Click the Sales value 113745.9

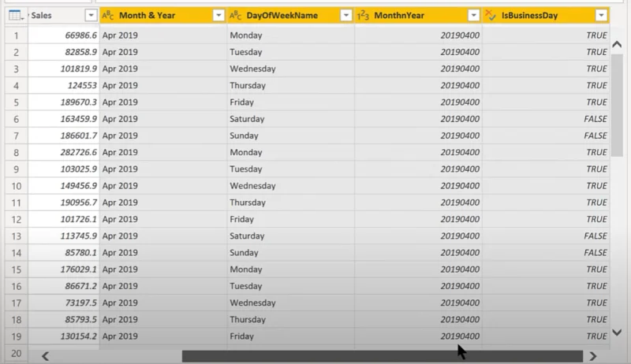(78, 236)
